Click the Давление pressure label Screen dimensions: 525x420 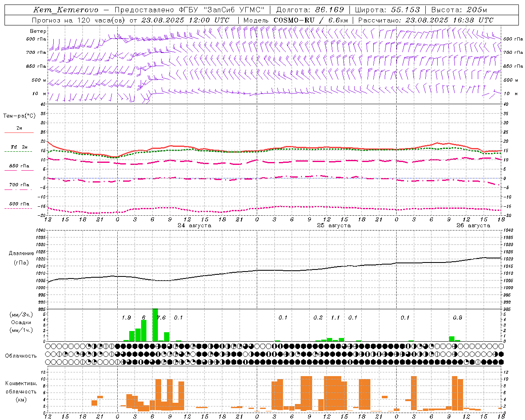click(x=21, y=253)
